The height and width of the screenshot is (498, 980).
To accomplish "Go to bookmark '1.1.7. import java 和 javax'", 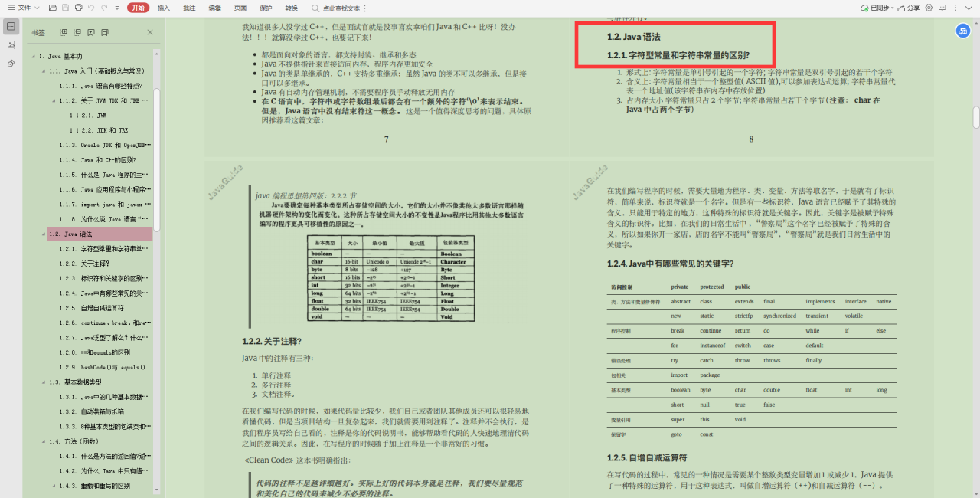I will pyautogui.click(x=105, y=205).
